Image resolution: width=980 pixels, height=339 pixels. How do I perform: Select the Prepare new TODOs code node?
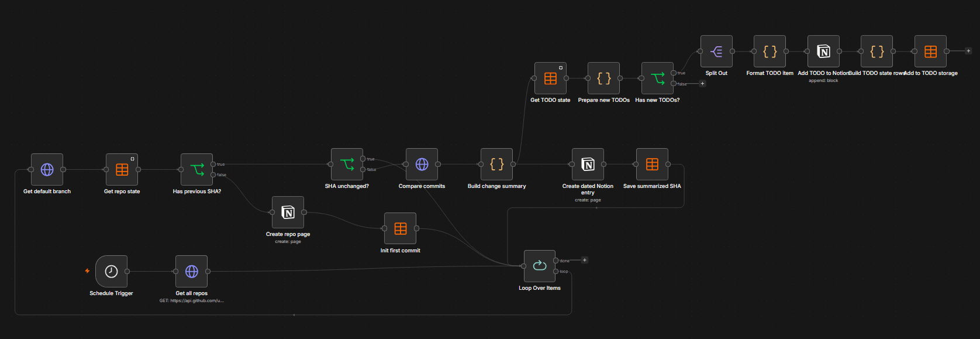pyautogui.click(x=603, y=78)
